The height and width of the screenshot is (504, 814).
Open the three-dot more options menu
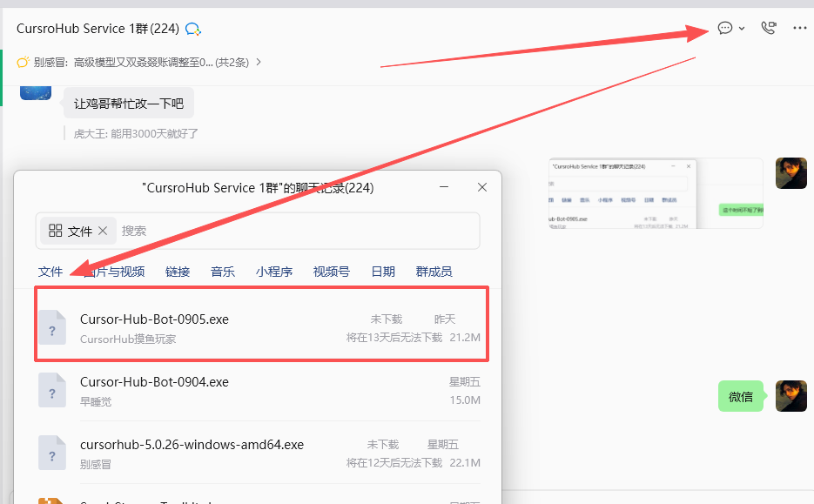pos(800,28)
